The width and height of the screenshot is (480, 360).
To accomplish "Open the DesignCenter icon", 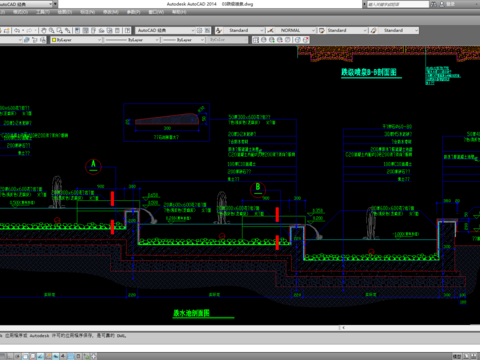I will coord(85,30).
